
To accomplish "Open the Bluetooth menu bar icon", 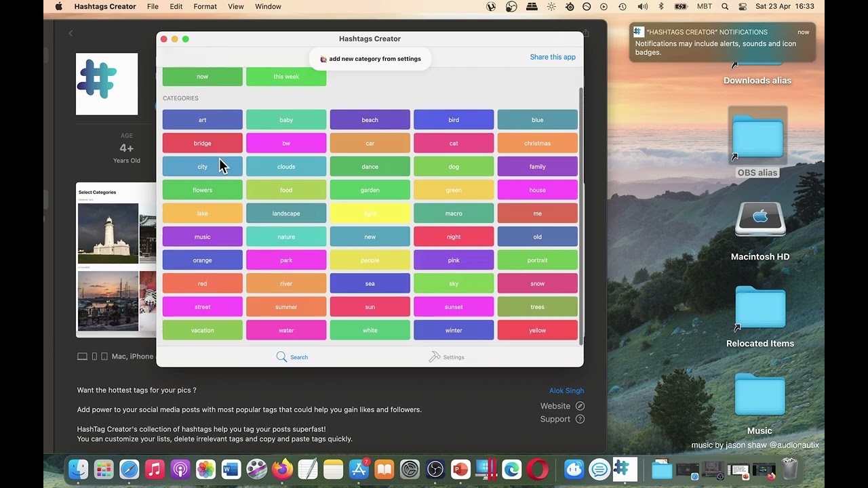I will [661, 7].
